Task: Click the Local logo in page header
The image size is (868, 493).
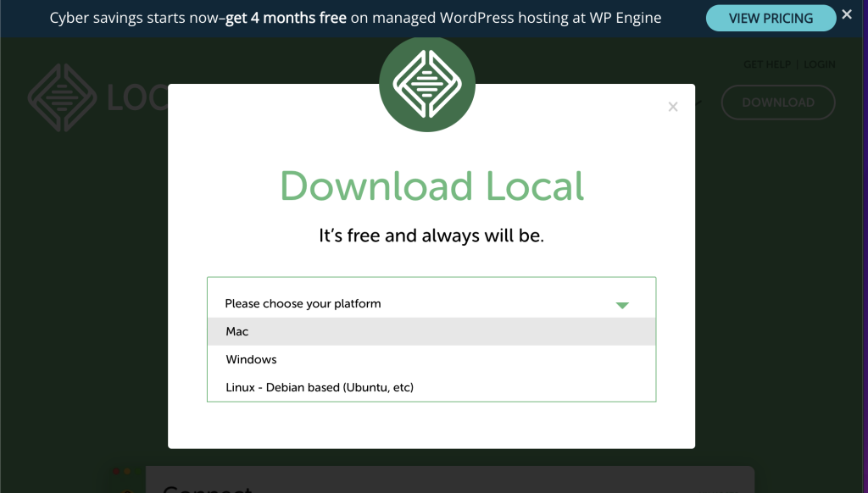Action: tap(98, 98)
